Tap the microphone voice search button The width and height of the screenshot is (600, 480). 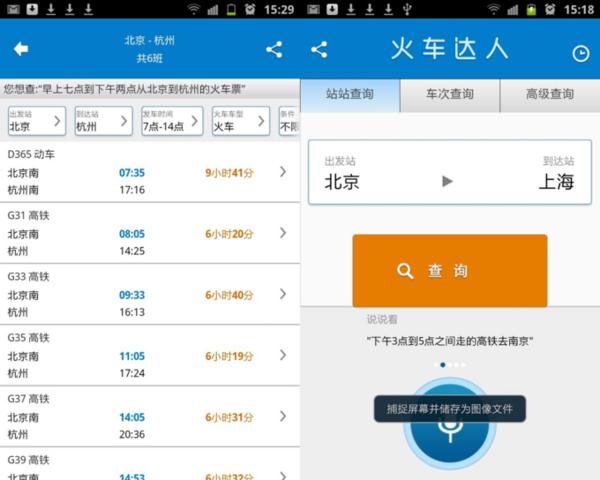(450, 425)
